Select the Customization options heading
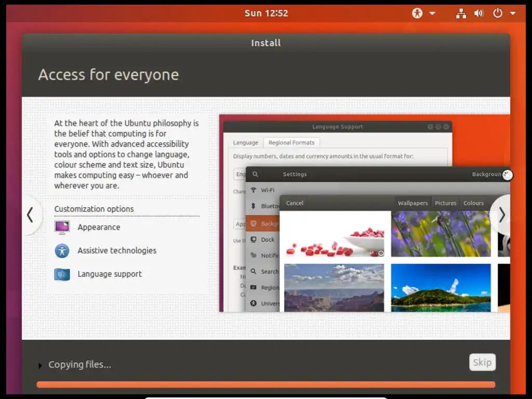This screenshot has height=399, width=532. click(x=94, y=209)
